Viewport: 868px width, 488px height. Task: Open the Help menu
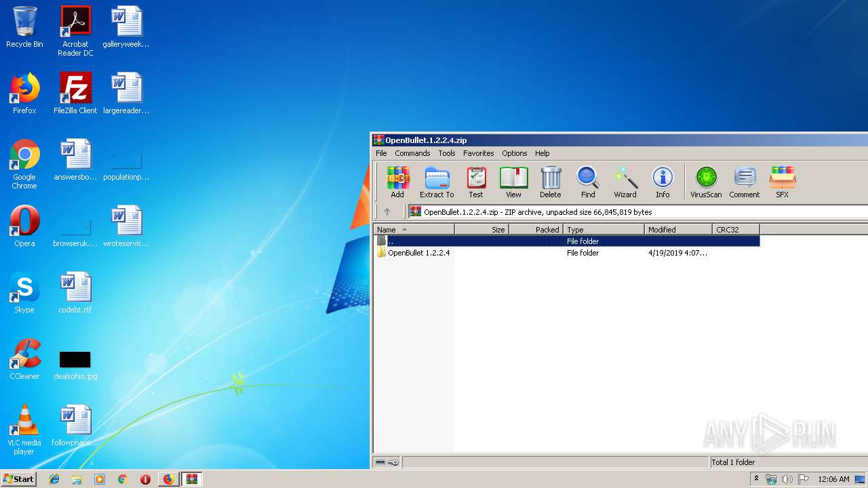(542, 153)
